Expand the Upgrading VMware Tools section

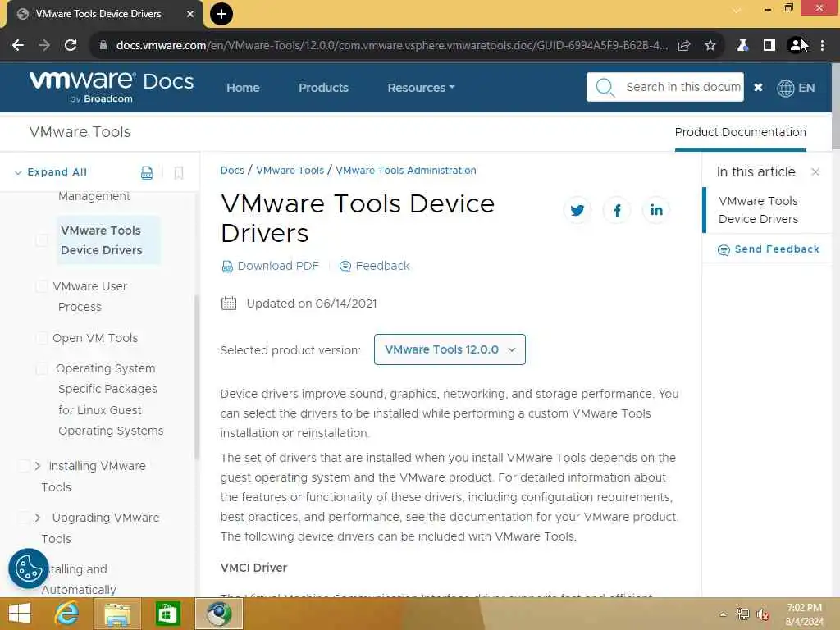click(x=38, y=518)
